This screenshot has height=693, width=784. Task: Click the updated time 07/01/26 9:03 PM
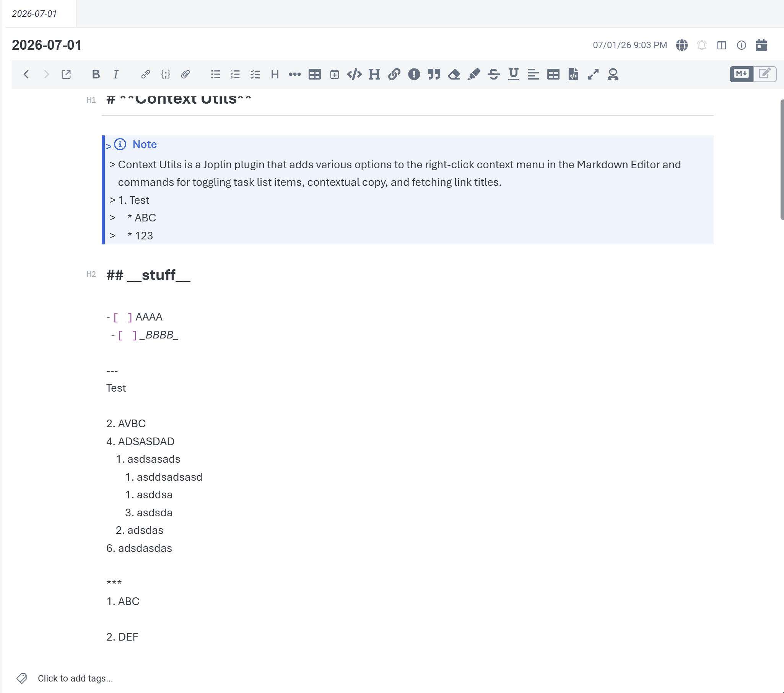pos(630,45)
